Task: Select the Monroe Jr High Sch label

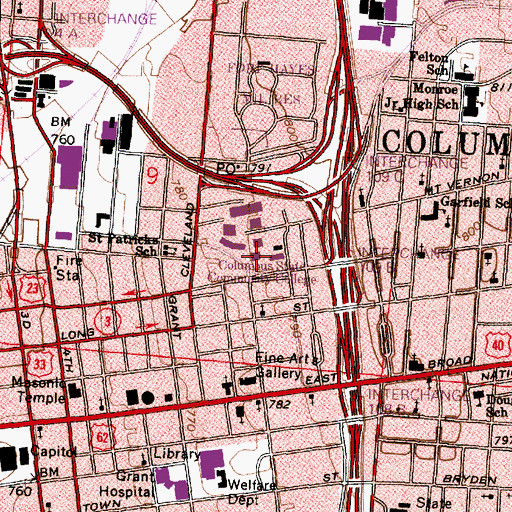Action: pyautogui.click(x=423, y=97)
